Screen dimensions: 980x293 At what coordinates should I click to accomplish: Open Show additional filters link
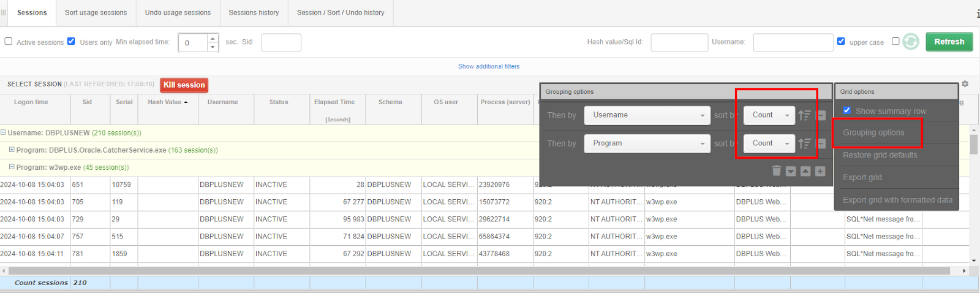pos(489,66)
